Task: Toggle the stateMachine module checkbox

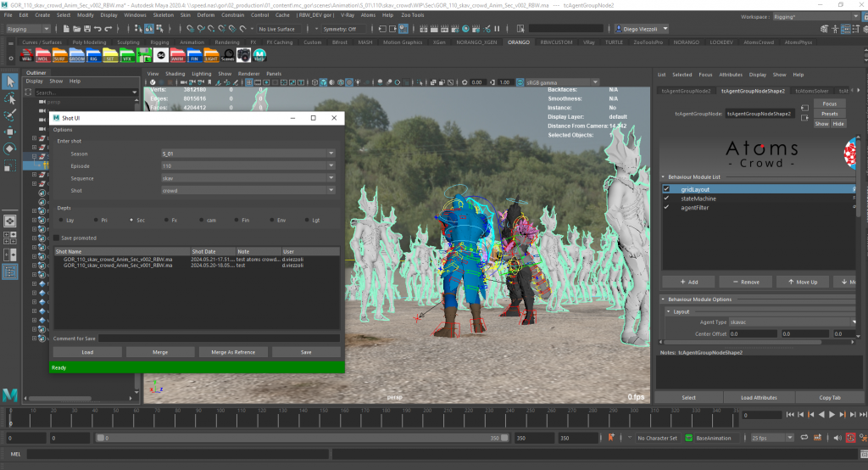Action: pyautogui.click(x=666, y=199)
